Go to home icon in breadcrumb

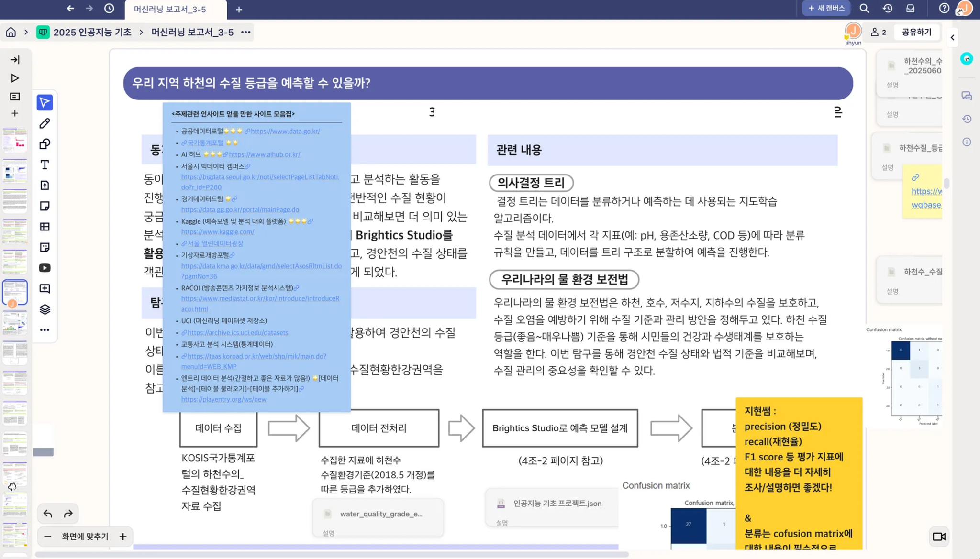point(11,32)
